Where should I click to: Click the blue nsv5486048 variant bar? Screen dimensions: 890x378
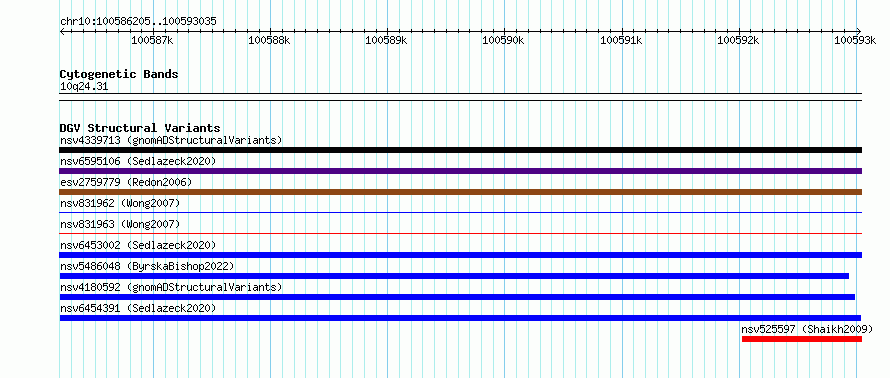coord(454,276)
